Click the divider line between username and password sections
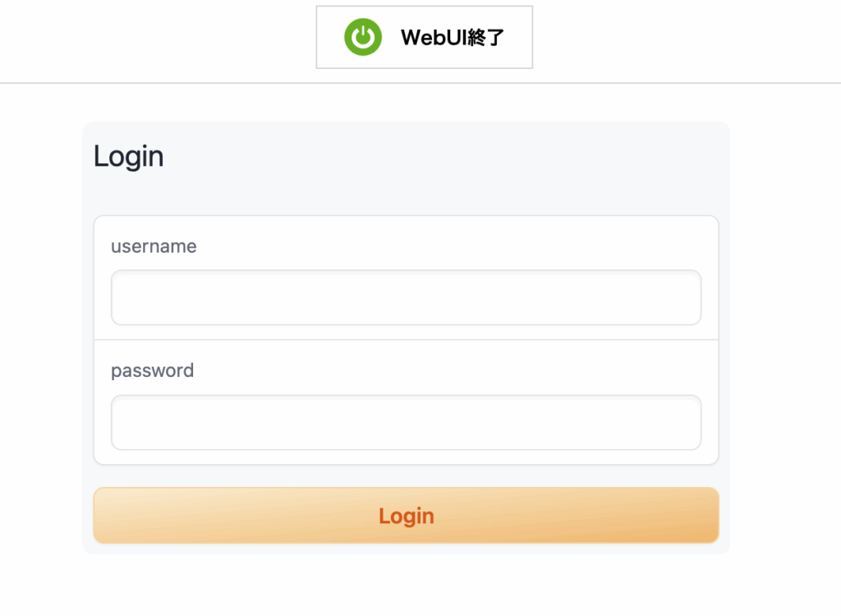 (x=406, y=340)
